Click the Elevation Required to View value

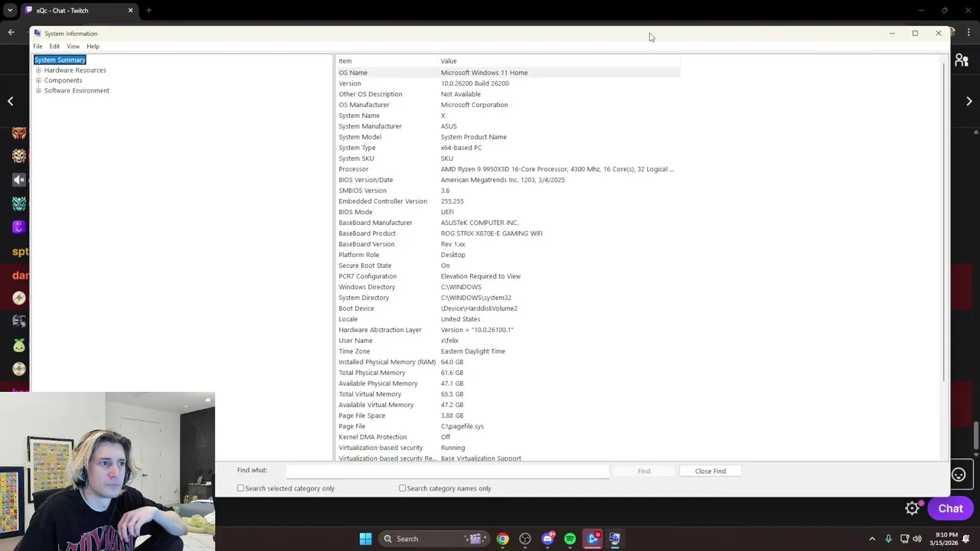click(480, 276)
